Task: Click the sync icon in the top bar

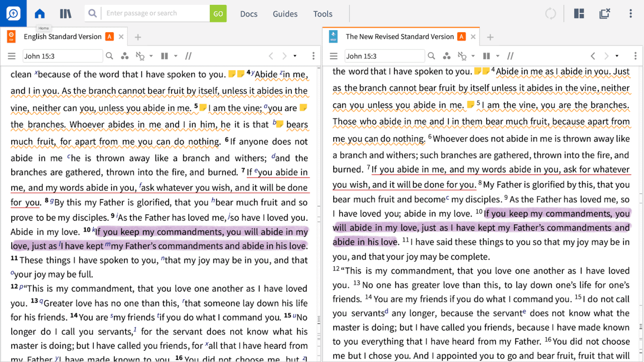Action: 551,13
